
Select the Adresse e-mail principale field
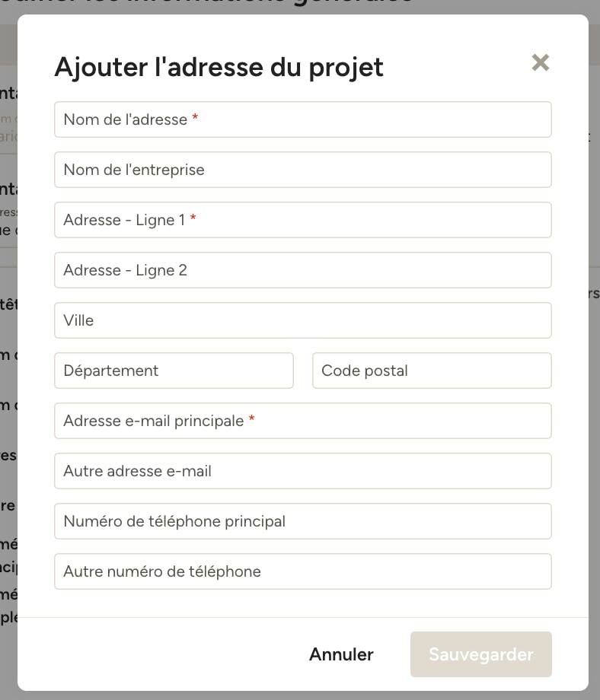tap(303, 421)
